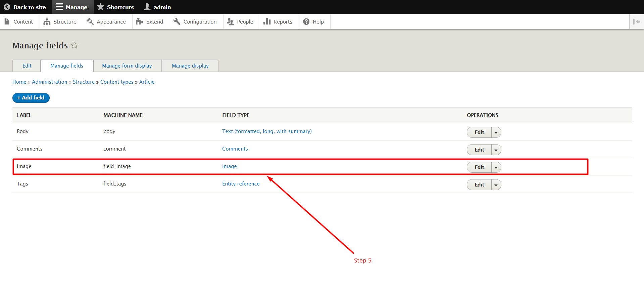644x287 pixels.
Task: Click the OPERATIONS column header
Action: (482, 115)
